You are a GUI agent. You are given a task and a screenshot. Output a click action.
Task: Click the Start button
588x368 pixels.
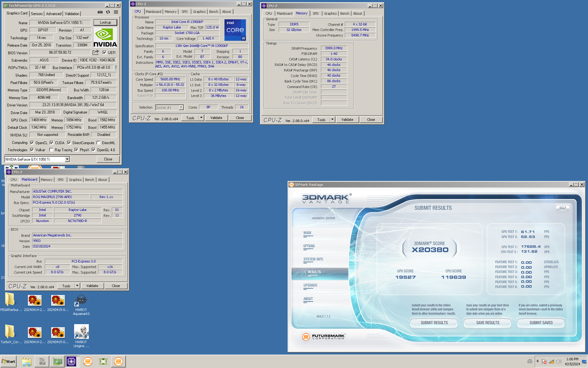[x=8, y=362]
